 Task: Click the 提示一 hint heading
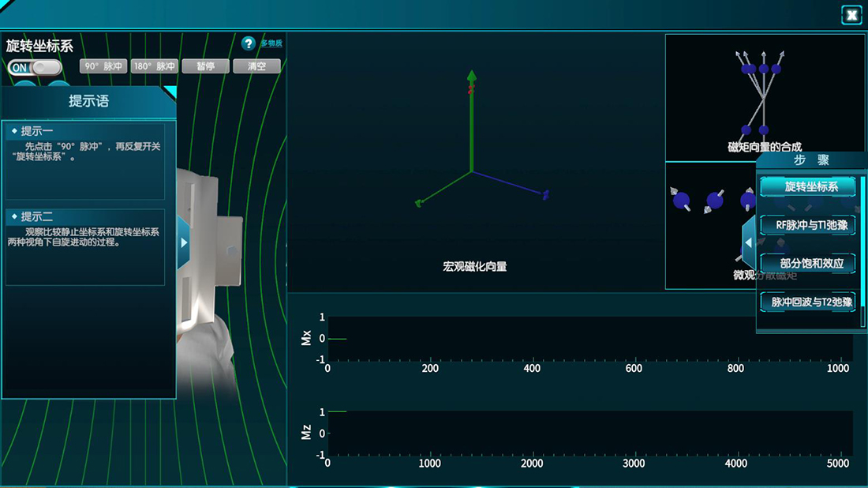(x=37, y=131)
